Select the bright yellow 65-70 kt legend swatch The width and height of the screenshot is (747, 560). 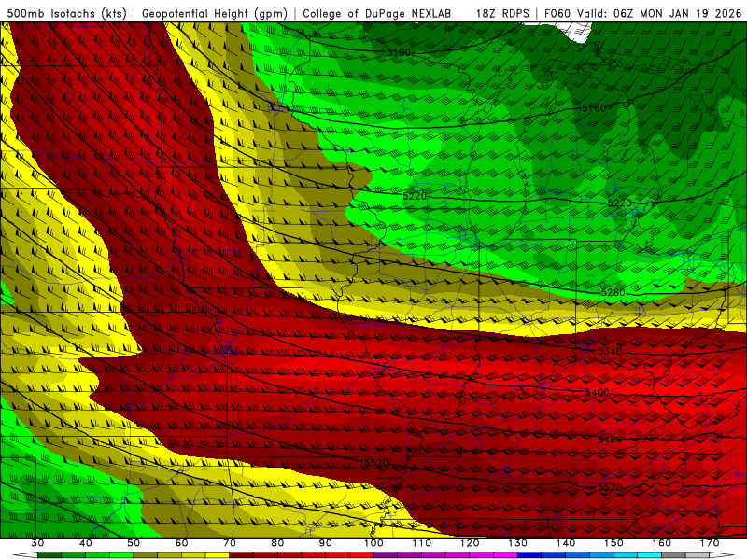(218, 555)
